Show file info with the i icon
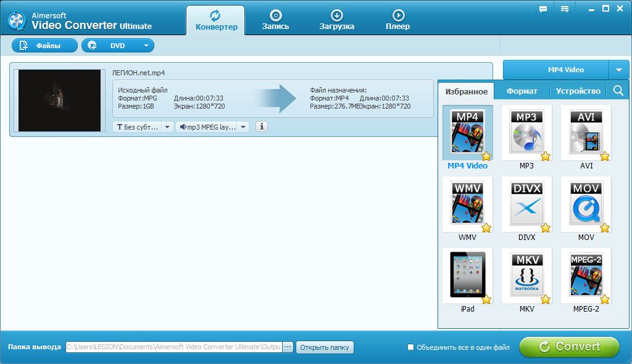632x364 pixels. [262, 126]
